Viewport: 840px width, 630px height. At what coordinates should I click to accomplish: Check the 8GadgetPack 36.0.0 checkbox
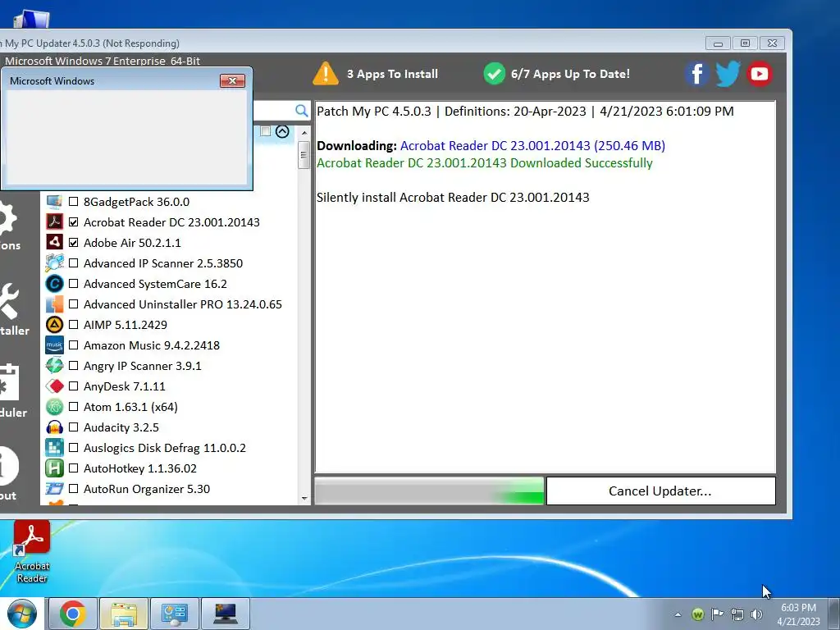pos(73,202)
